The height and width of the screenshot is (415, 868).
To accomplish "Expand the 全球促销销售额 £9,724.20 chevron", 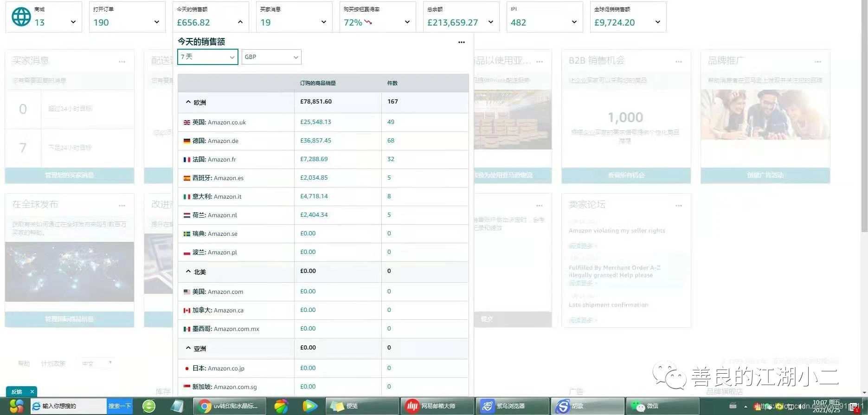I will coord(657,22).
